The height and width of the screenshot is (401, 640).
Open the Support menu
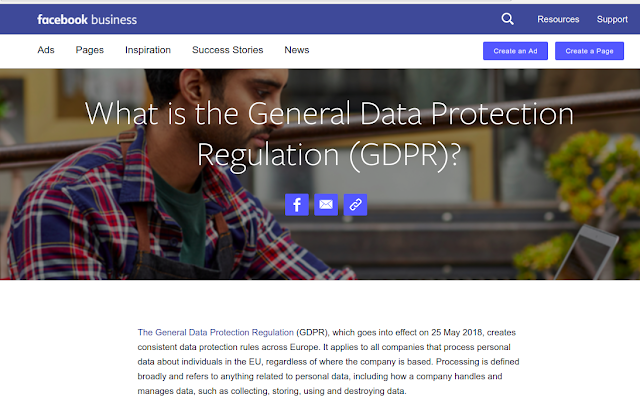tap(612, 19)
